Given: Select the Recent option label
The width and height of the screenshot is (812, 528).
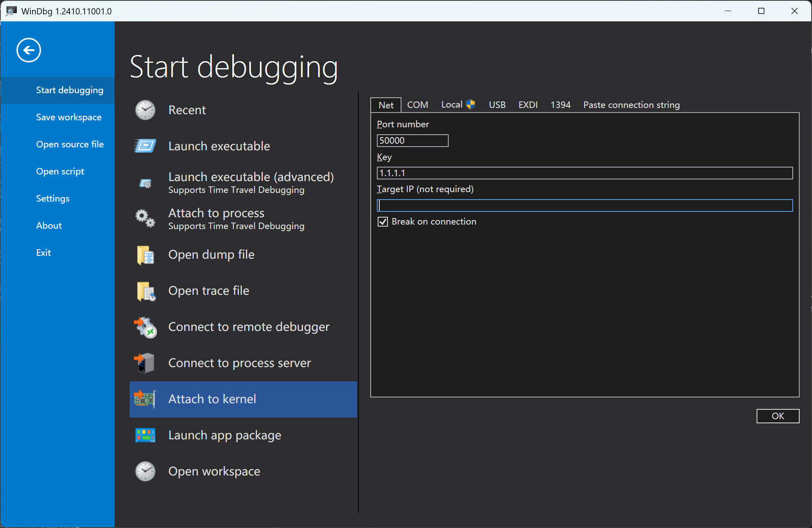Looking at the screenshot, I should (x=187, y=110).
